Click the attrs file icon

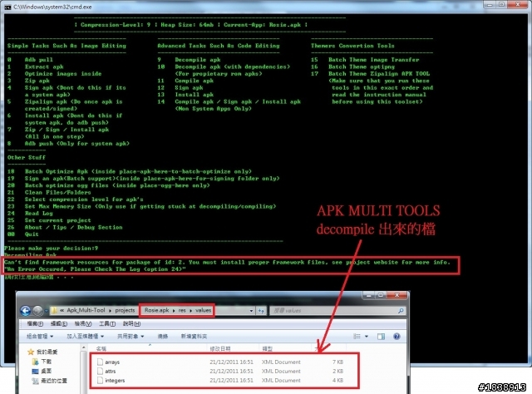pos(100,372)
